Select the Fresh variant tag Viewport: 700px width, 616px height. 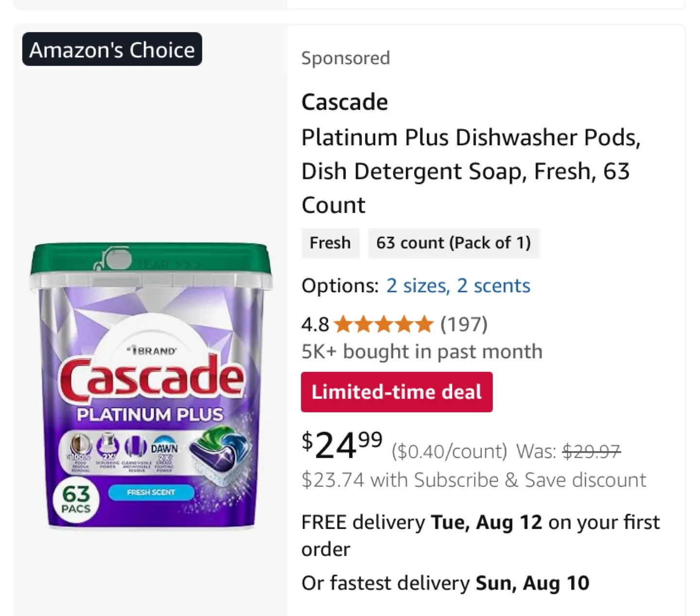(x=330, y=243)
